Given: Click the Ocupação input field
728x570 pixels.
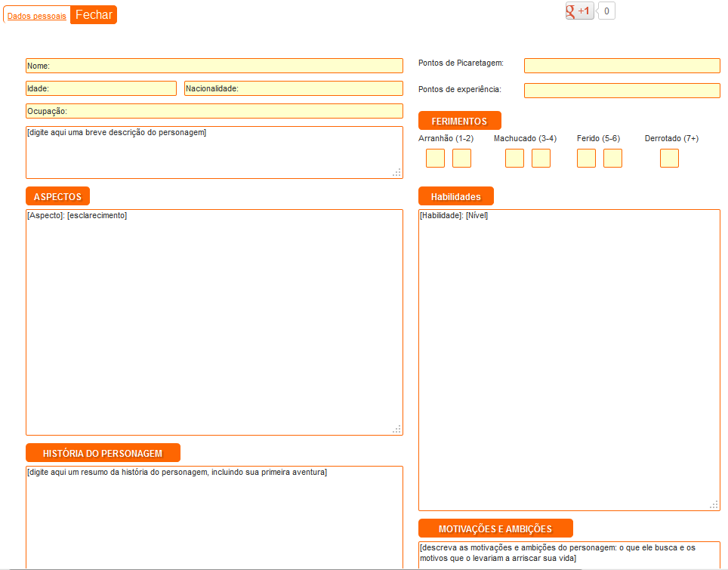Looking at the screenshot, I should click(x=214, y=111).
